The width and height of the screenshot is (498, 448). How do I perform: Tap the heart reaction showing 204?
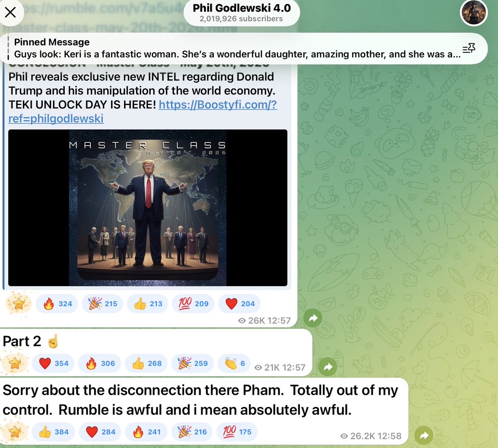[x=239, y=304]
